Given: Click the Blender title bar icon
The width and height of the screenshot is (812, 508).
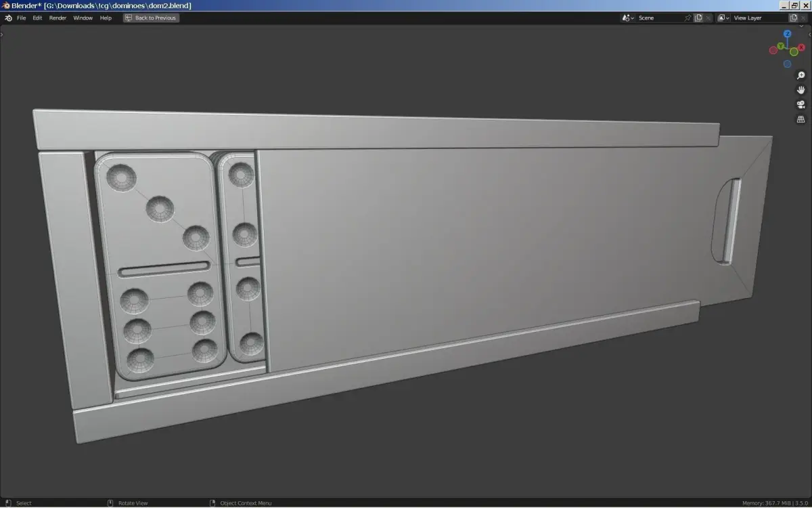Looking at the screenshot, I should [x=6, y=5].
